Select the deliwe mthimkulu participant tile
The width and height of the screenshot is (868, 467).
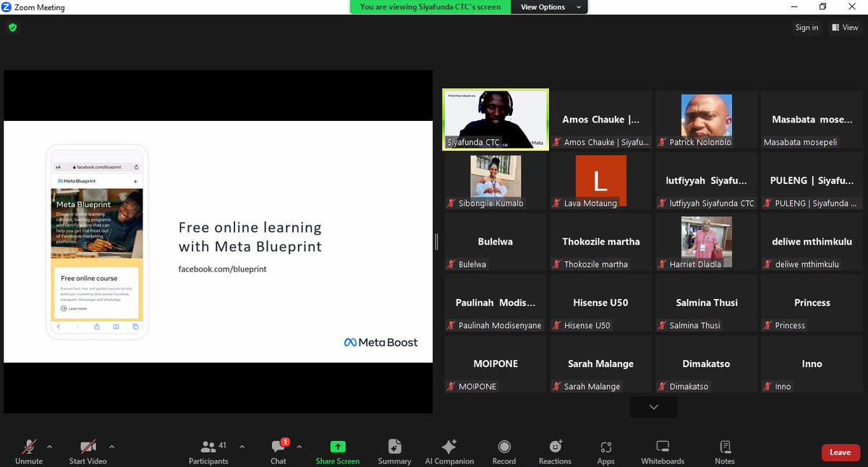[812, 242]
